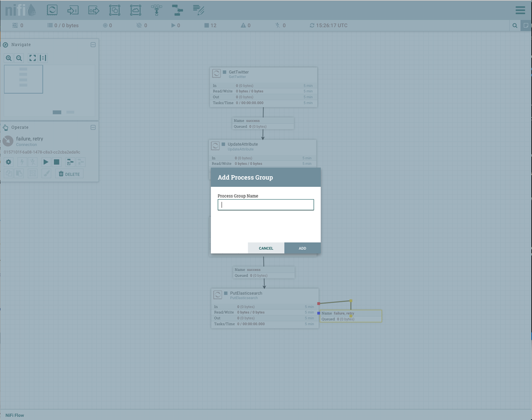The height and width of the screenshot is (420, 532).
Task: Open the search magnifier in the status bar
Action: point(514,25)
